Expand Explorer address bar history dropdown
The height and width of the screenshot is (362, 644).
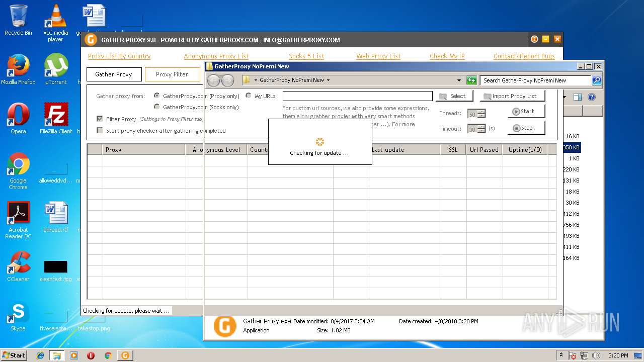459,80
